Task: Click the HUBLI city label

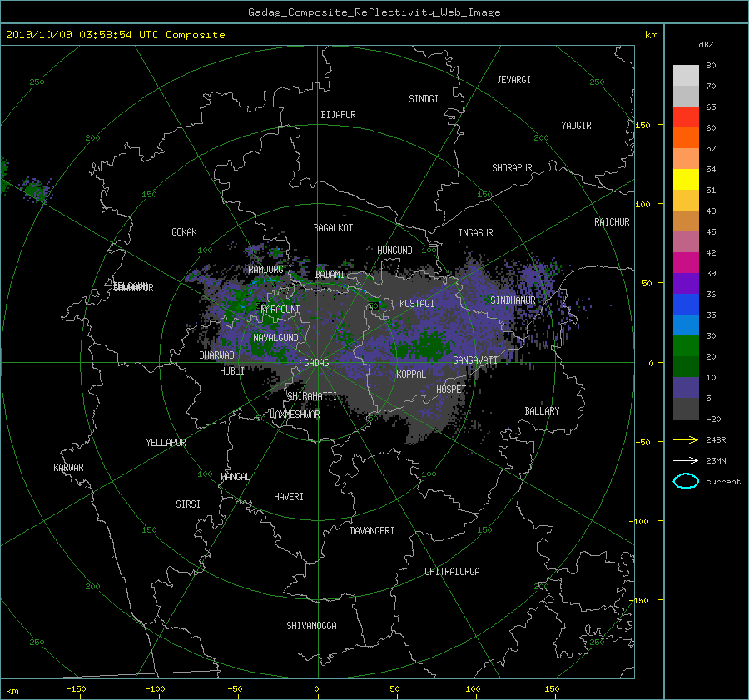Action: tap(232, 370)
